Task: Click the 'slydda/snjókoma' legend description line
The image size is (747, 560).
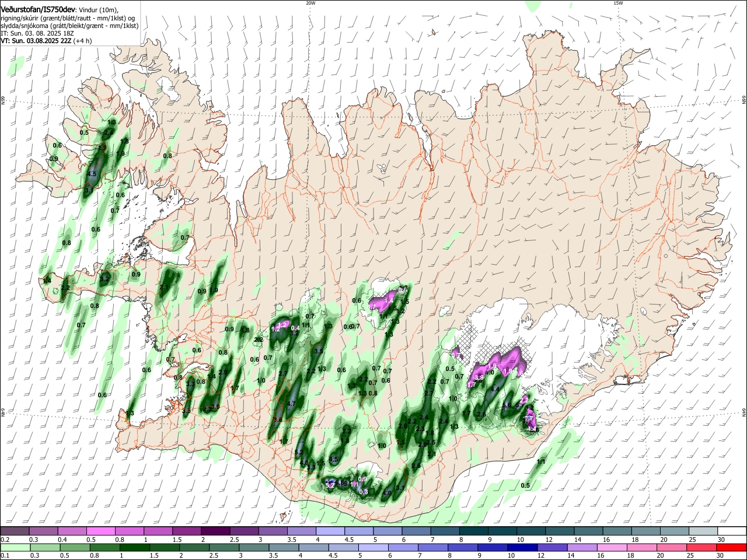Action: (69, 26)
